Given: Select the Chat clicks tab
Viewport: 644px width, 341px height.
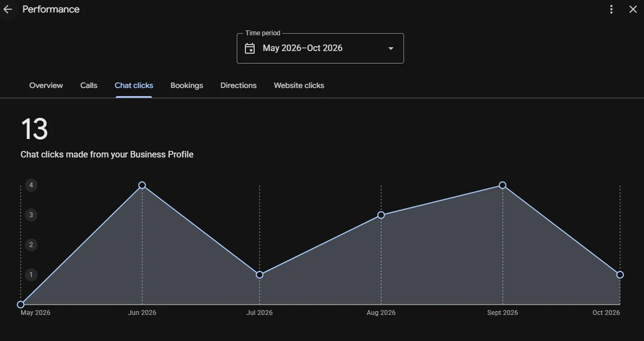Looking at the screenshot, I should 134,85.
